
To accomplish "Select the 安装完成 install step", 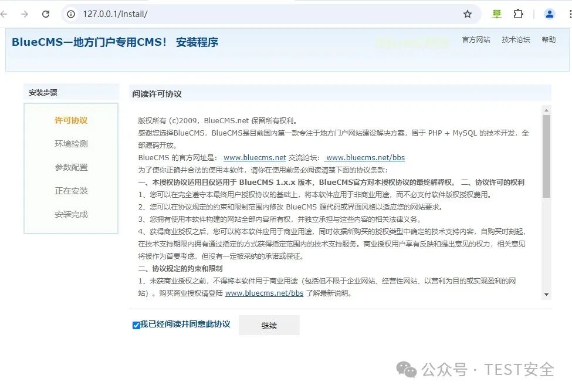I will point(71,214).
